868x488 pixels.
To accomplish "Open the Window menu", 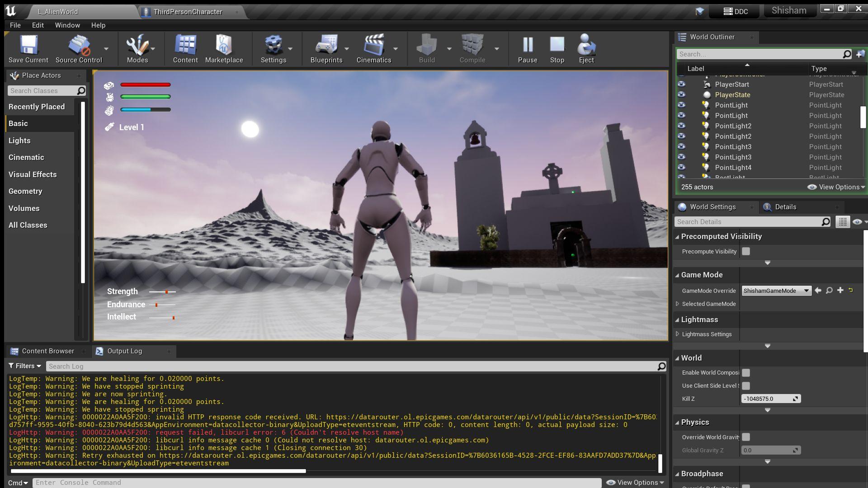I will (x=67, y=25).
